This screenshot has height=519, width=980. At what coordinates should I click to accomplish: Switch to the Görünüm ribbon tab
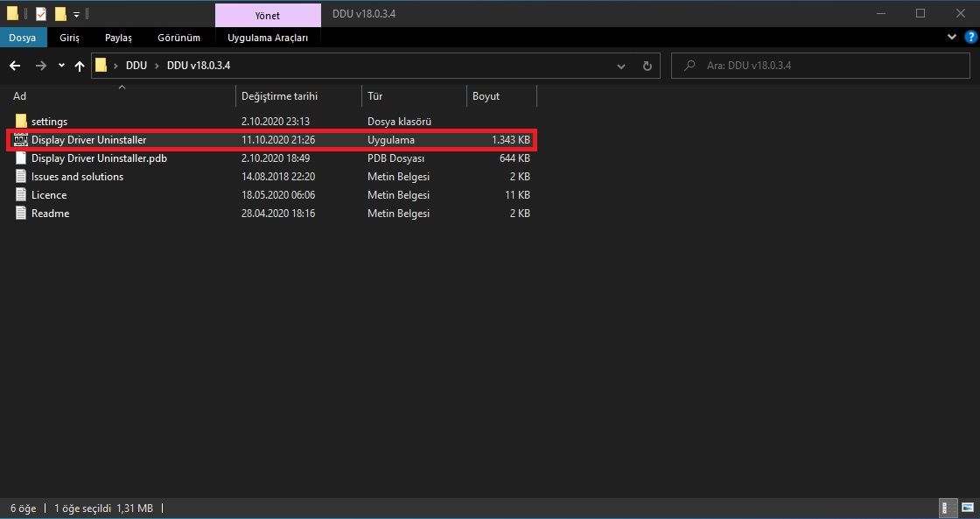[178, 38]
